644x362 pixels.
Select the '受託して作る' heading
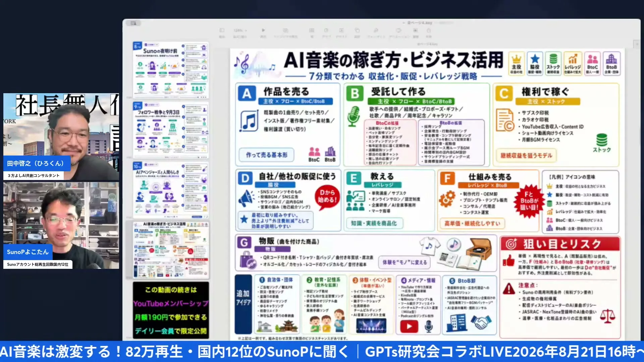pyautogui.click(x=398, y=91)
